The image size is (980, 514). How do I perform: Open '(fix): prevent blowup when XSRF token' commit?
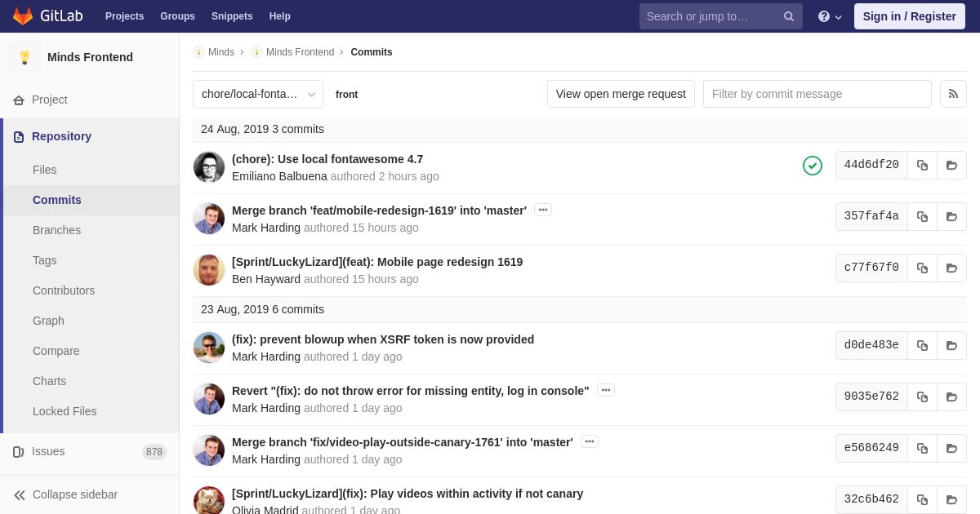point(383,339)
